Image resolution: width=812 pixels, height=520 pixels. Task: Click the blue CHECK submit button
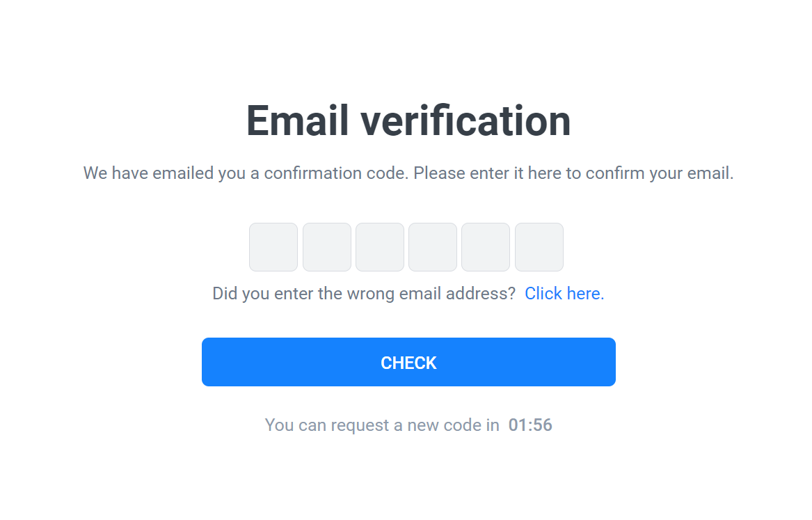(408, 362)
